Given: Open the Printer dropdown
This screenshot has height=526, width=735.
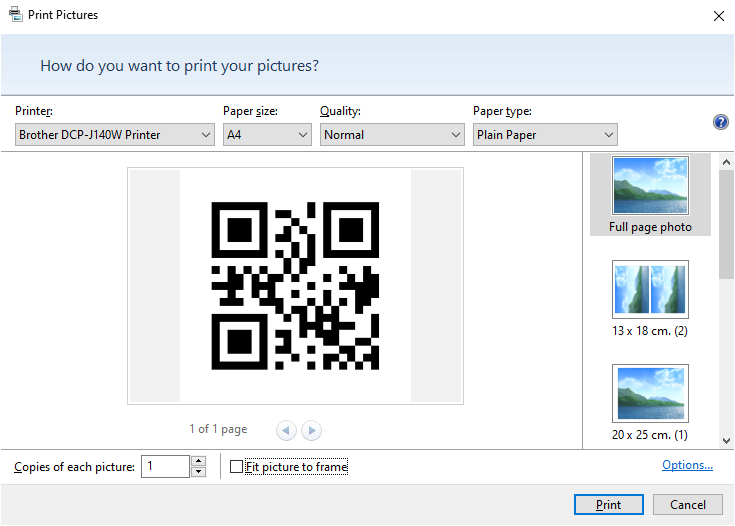Looking at the screenshot, I should 115,135.
